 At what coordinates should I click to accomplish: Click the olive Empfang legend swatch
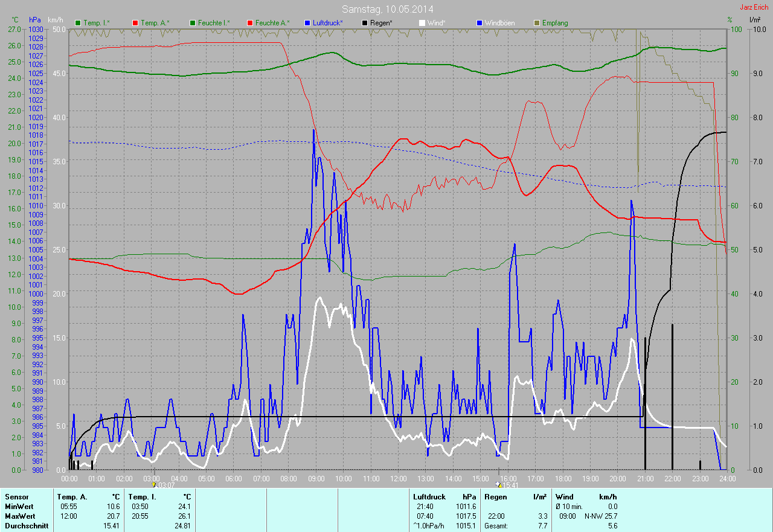537,23
